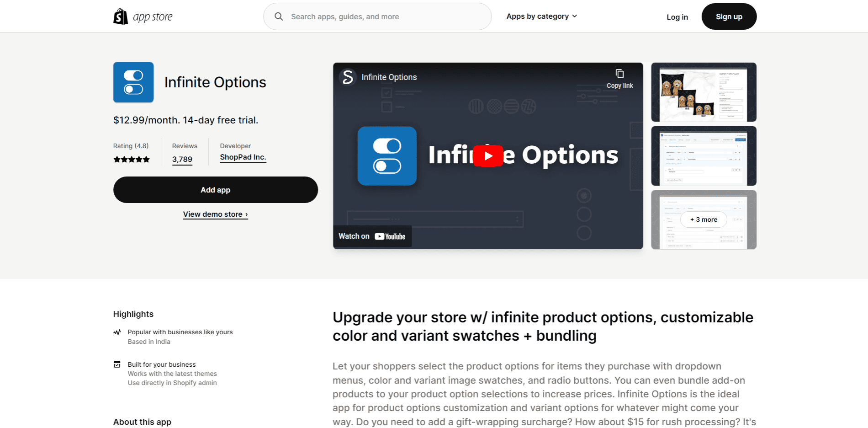Open the Shopify app store logo

click(x=143, y=16)
